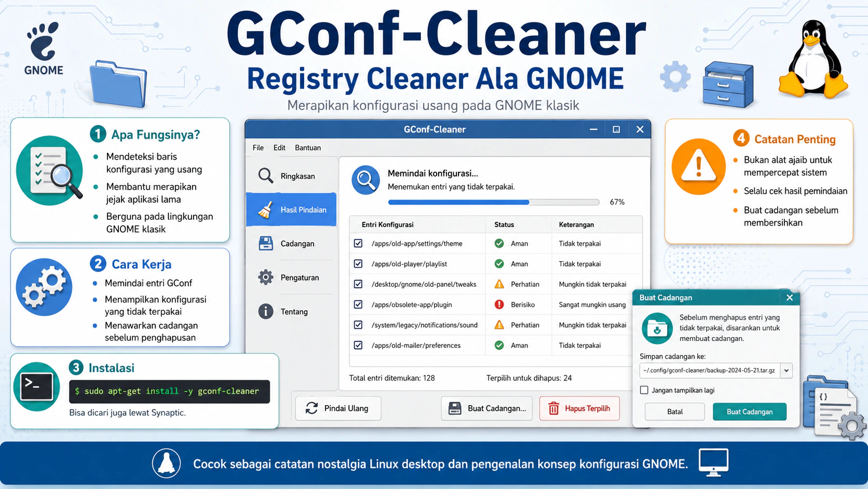
Task: Click the Cara Kerja gears icon
Action: pos(44,287)
